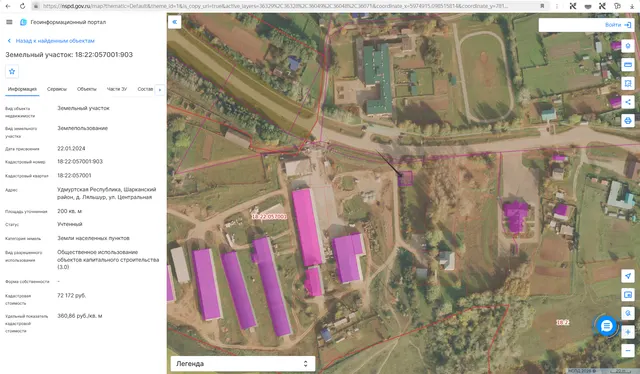Open map layers button with location pin icon
This screenshot has width=640, height=374.
(x=628, y=46)
